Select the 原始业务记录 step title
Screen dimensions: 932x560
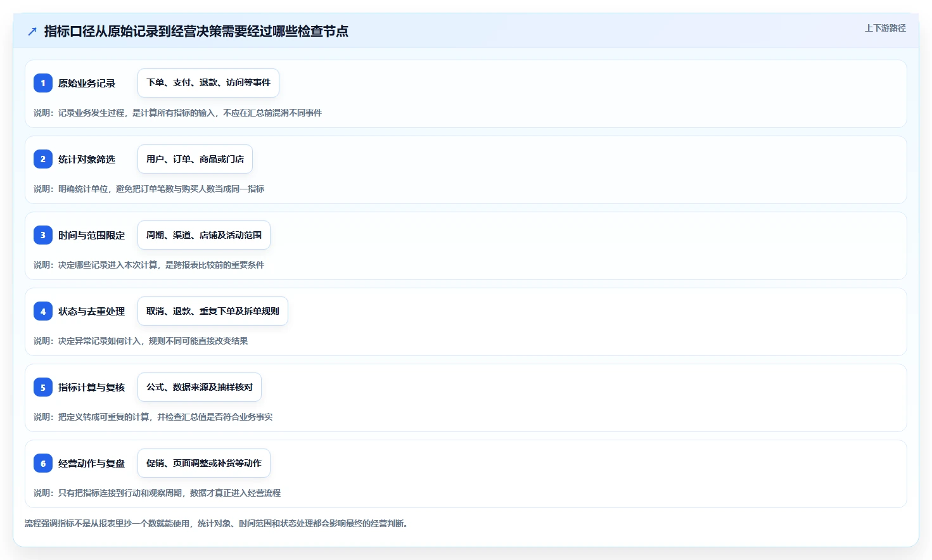pos(87,83)
